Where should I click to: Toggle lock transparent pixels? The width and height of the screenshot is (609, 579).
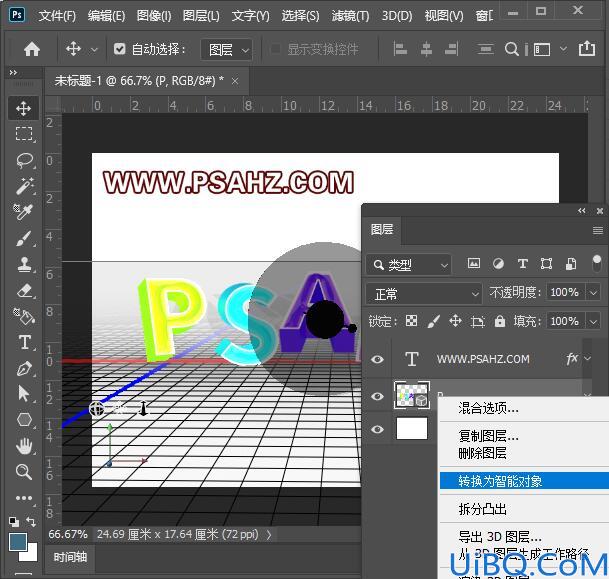coord(411,321)
